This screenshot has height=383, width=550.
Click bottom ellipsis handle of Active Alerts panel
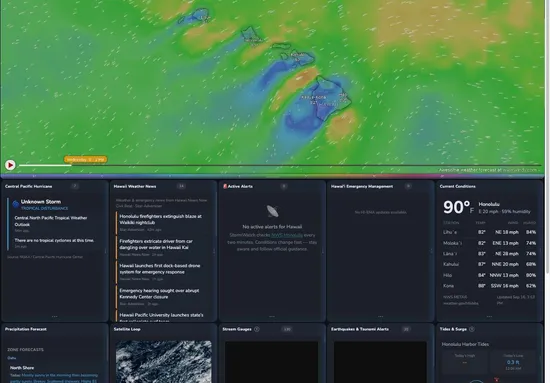coord(272,316)
